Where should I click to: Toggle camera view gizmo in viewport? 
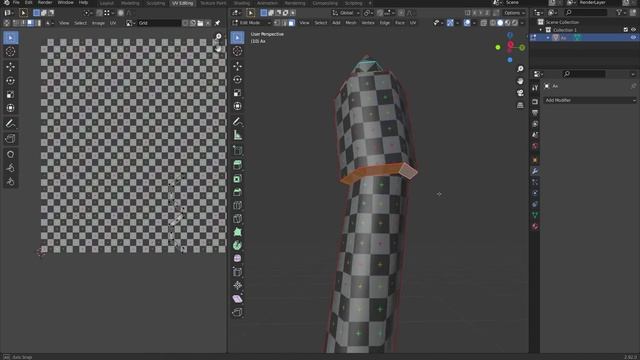point(520,93)
